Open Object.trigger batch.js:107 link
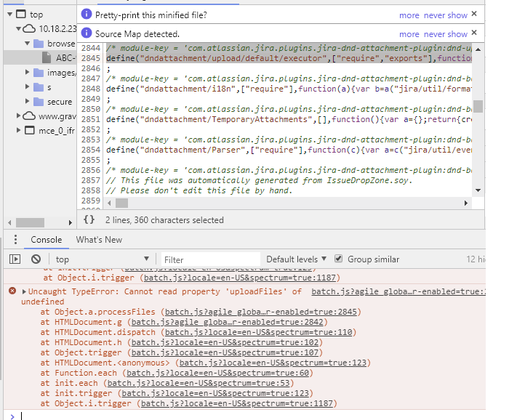The width and height of the screenshot is (509, 420). (x=225, y=352)
